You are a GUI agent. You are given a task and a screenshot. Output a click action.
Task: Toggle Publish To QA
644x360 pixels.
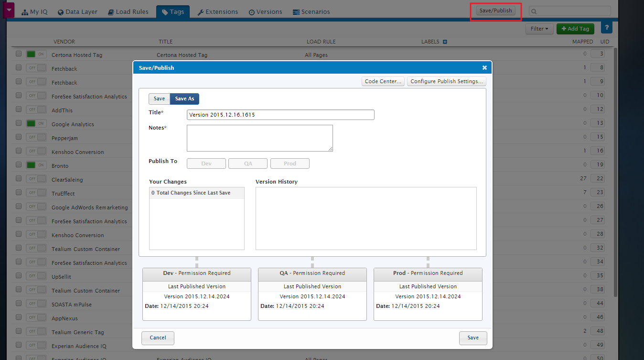(x=248, y=164)
